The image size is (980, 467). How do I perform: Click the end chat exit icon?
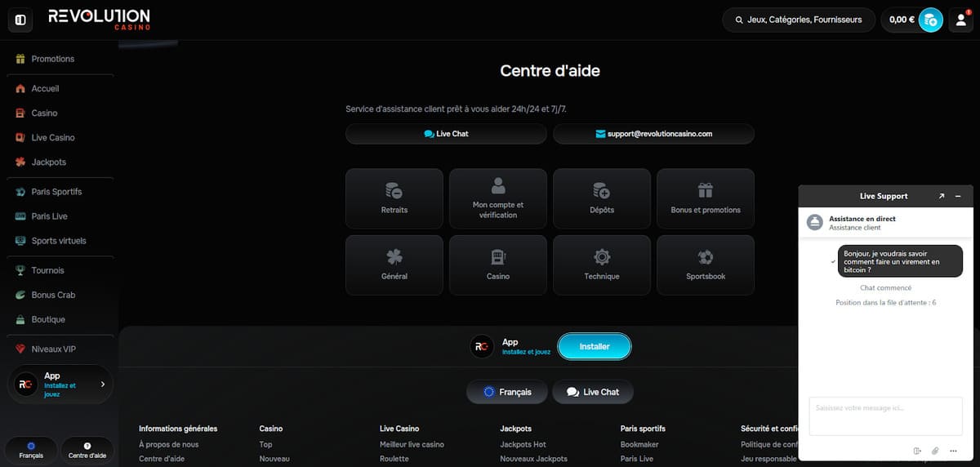917,451
